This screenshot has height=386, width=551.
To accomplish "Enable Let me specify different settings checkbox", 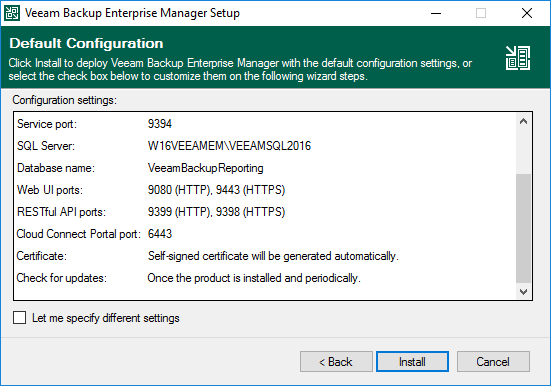I will 20,317.
